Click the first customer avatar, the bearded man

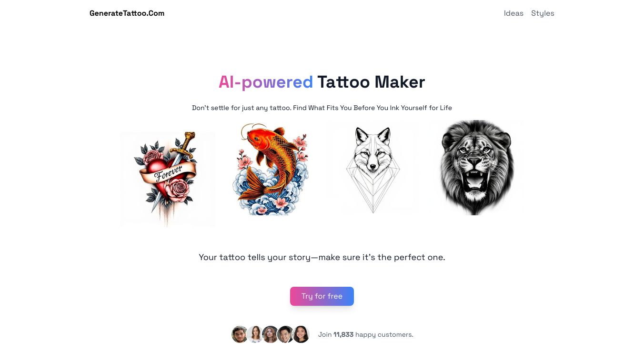point(240,334)
